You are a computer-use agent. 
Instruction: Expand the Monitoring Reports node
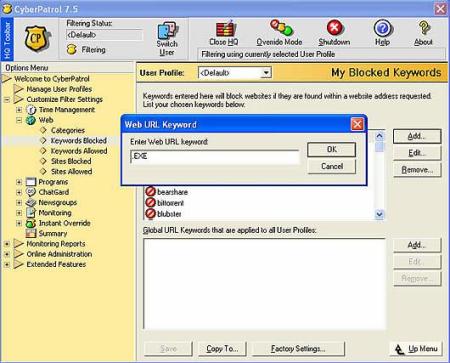point(7,244)
